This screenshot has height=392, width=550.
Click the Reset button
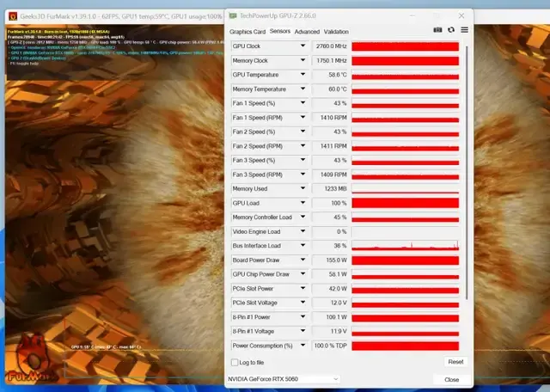(x=455, y=362)
